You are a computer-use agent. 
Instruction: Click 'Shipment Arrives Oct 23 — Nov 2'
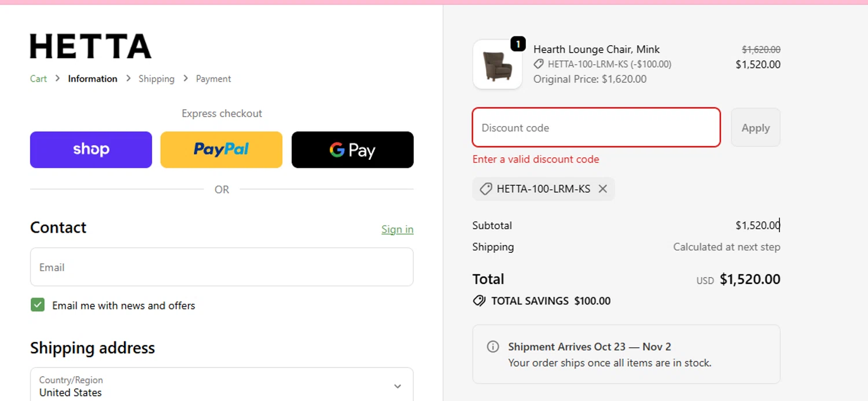[590, 347]
